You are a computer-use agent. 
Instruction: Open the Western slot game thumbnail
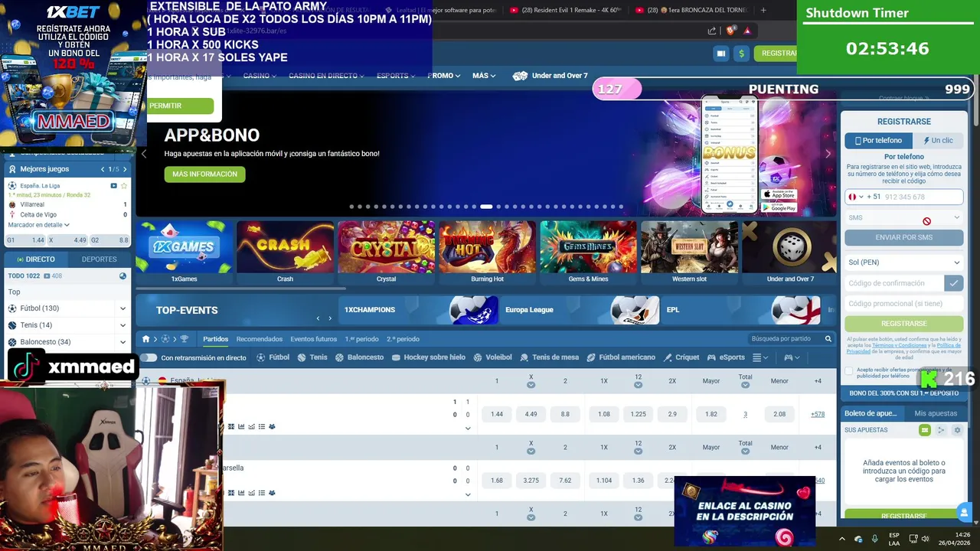[x=689, y=253]
